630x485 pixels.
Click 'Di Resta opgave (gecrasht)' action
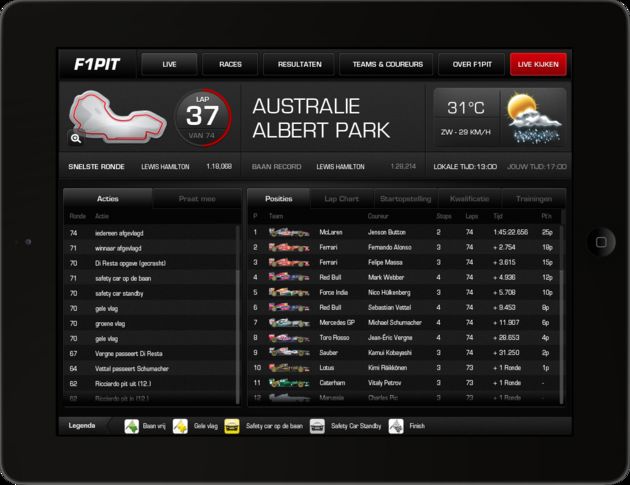pos(150,263)
